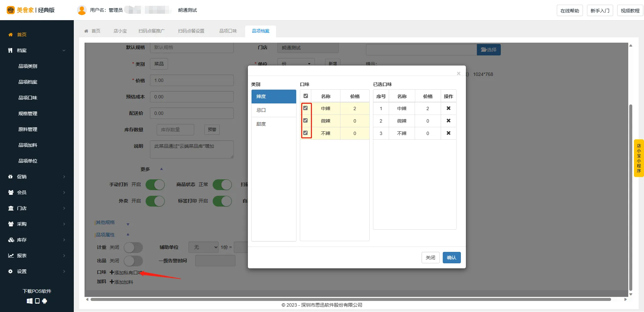Select the 忌口 flavor category
The width and height of the screenshot is (644, 312).
coord(273,110)
